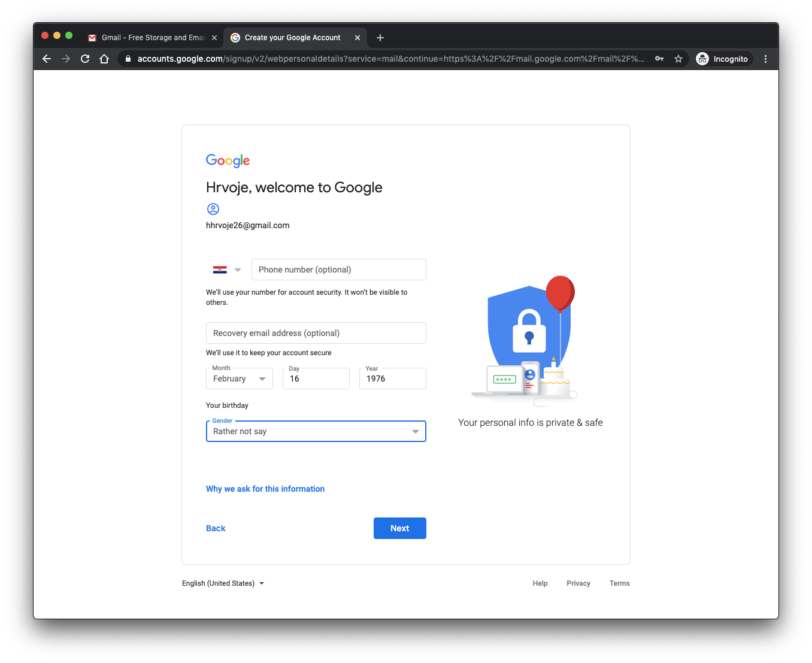
Task: Bookmark this page with the star icon
Action: click(x=678, y=59)
